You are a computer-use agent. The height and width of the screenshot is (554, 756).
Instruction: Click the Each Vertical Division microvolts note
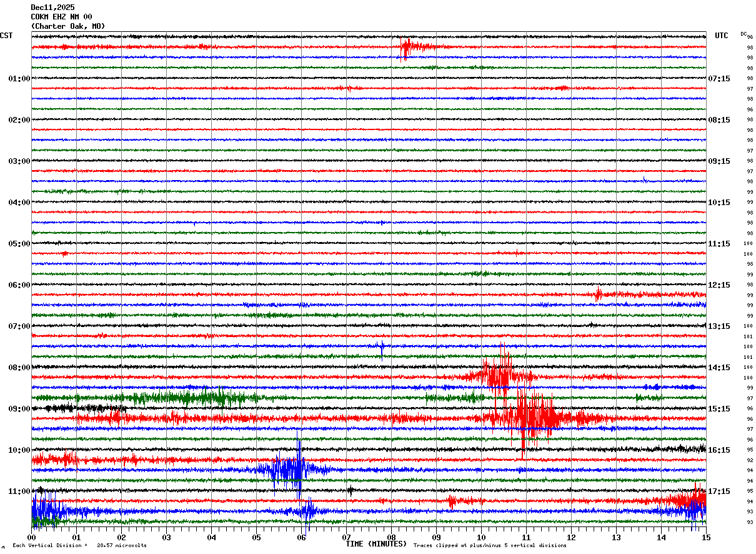[80, 546]
